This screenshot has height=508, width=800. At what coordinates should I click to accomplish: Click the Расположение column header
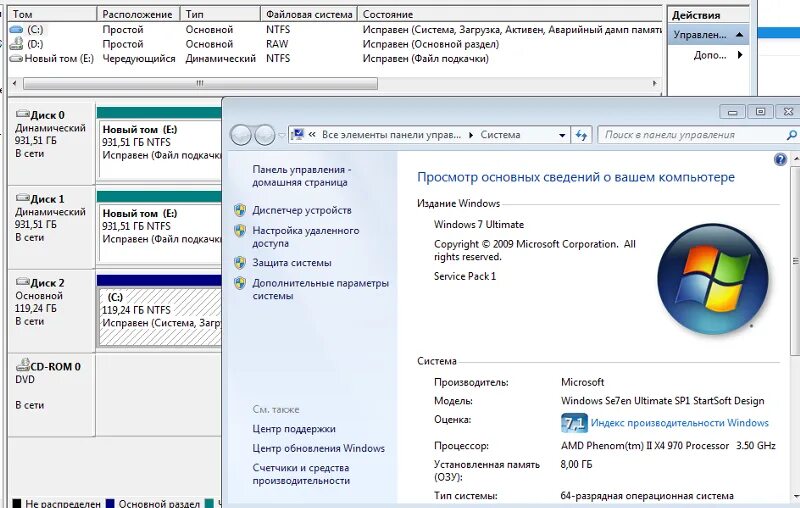138,14
